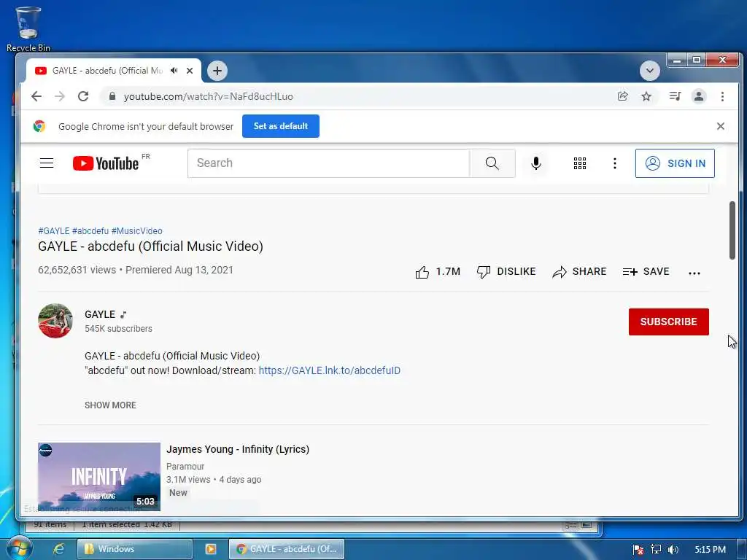Open volume speaker tray icon
This screenshot has width=747, height=560.
point(673,550)
